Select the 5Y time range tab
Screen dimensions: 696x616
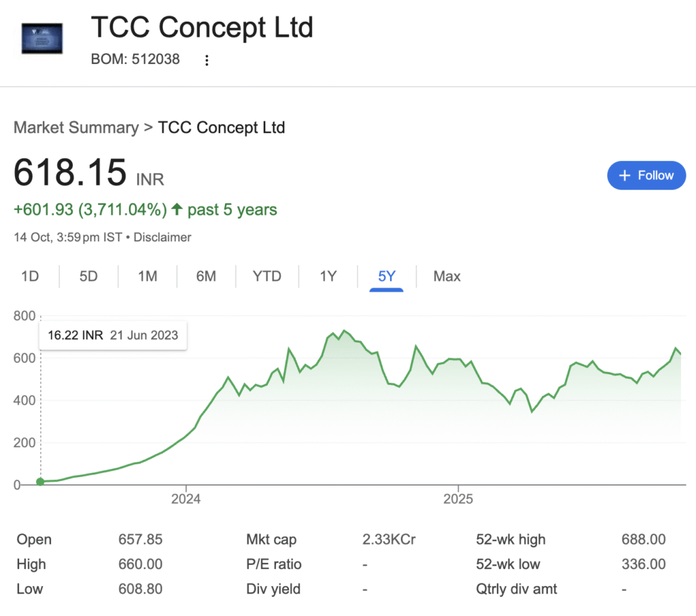click(x=387, y=277)
